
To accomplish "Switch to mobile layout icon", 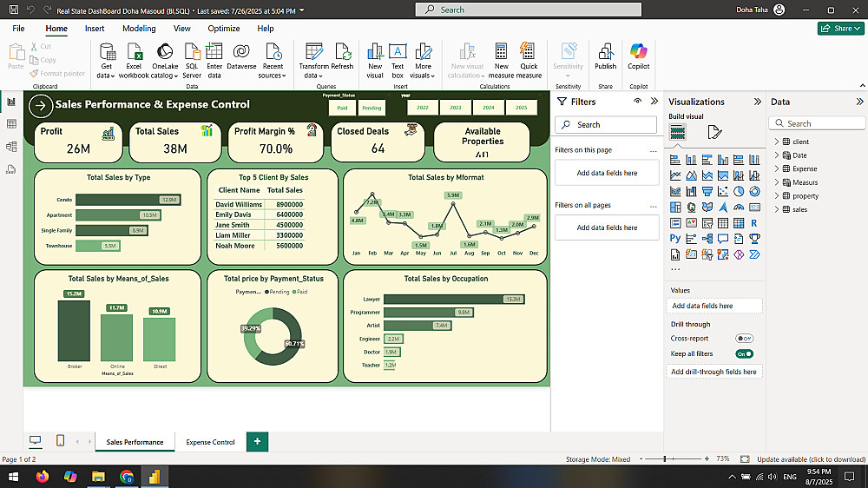I will coord(60,441).
